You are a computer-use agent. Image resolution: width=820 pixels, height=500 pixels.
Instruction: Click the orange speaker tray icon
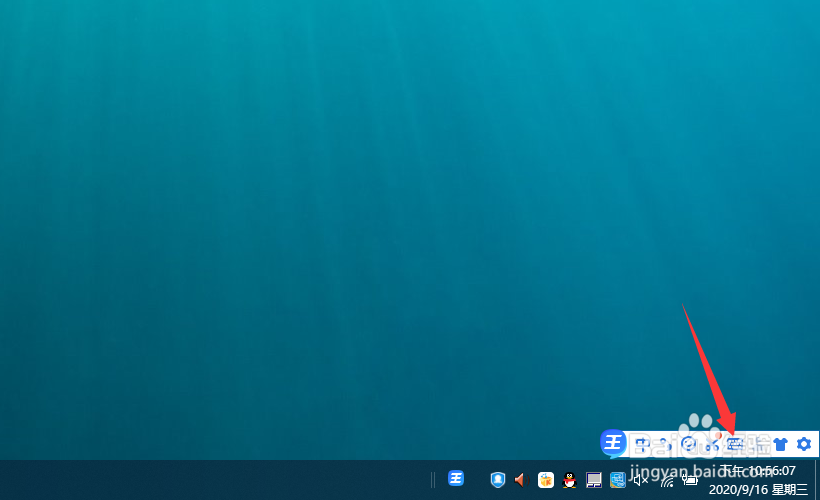[x=521, y=480]
